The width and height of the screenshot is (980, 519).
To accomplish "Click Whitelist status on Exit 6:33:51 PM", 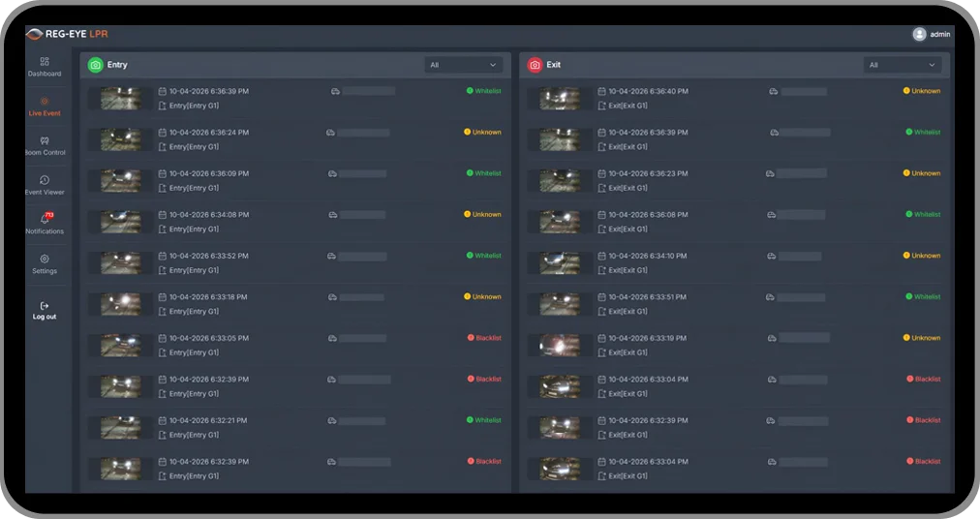I will pyautogui.click(x=923, y=297).
